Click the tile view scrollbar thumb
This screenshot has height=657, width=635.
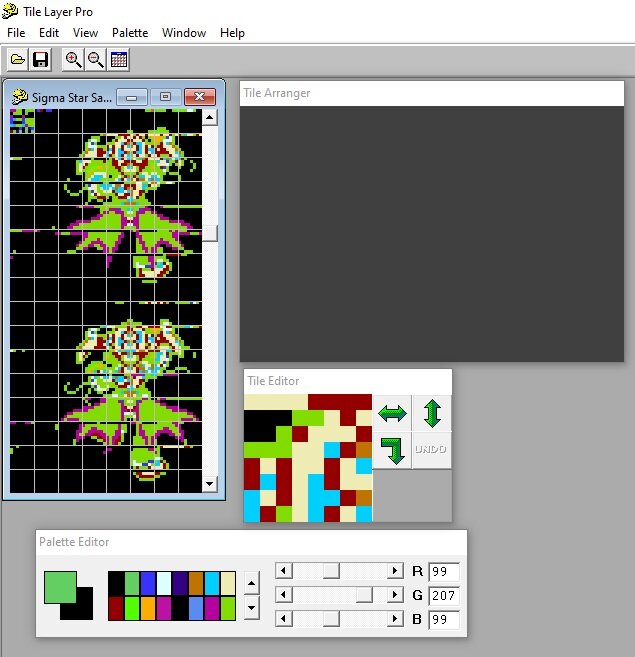tap(210, 233)
